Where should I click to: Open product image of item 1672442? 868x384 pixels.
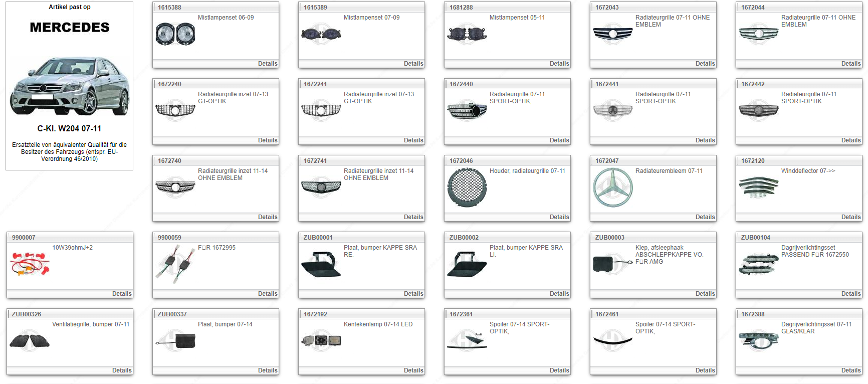759,111
